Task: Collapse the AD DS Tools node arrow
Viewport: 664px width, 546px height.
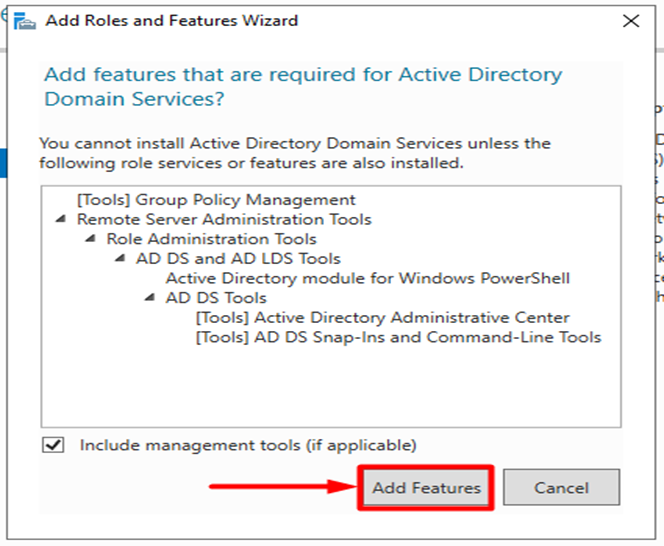Action: click(152, 298)
